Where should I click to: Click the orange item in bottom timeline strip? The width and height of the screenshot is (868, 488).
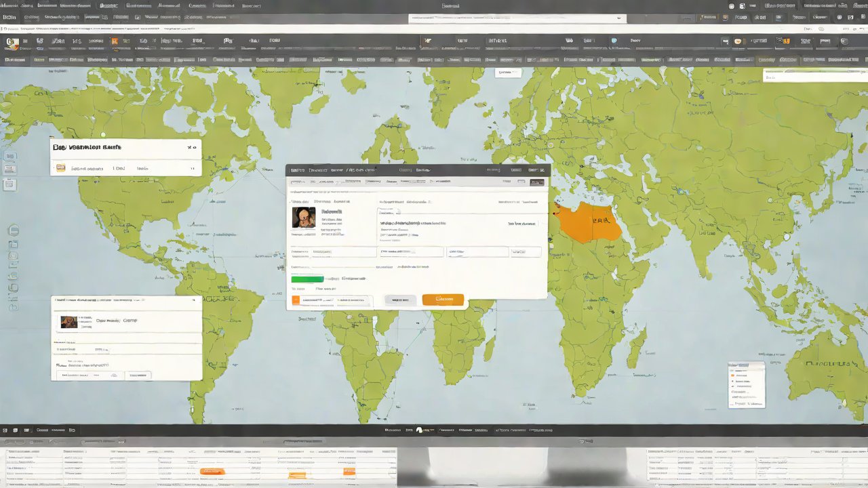pyautogui.click(x=212, y=470)
